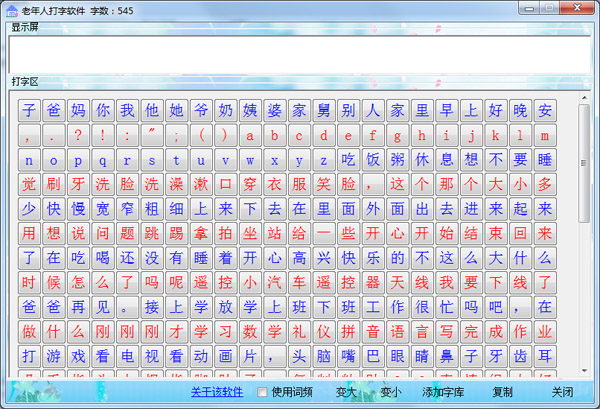Click the 变小 button to shrink keys

pyautogui.click(x=391, y=392)
